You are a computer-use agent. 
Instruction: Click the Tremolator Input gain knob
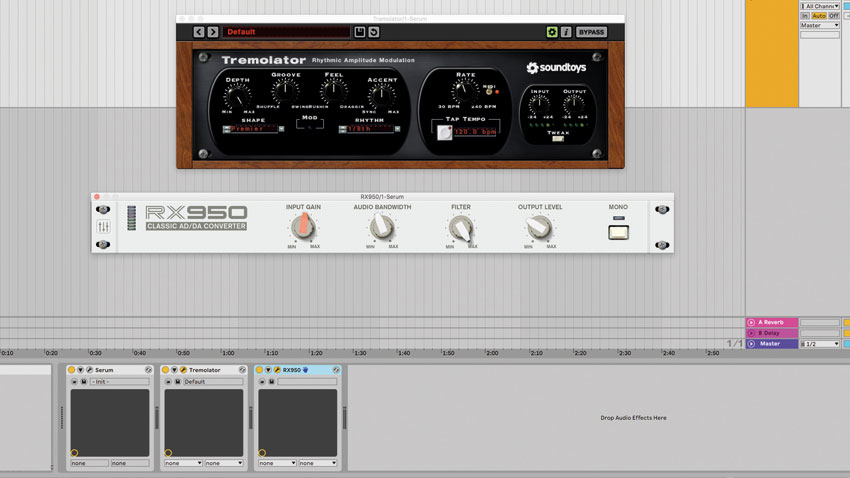pos(539,104)
